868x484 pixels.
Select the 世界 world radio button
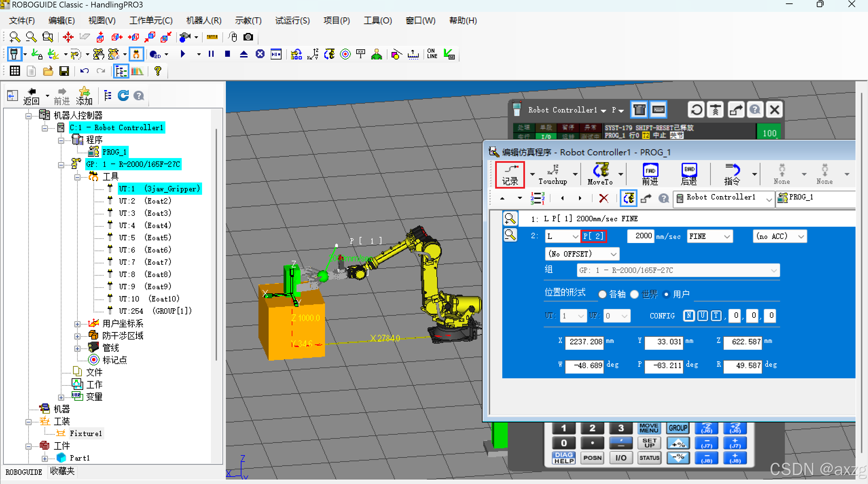[634, 294]
